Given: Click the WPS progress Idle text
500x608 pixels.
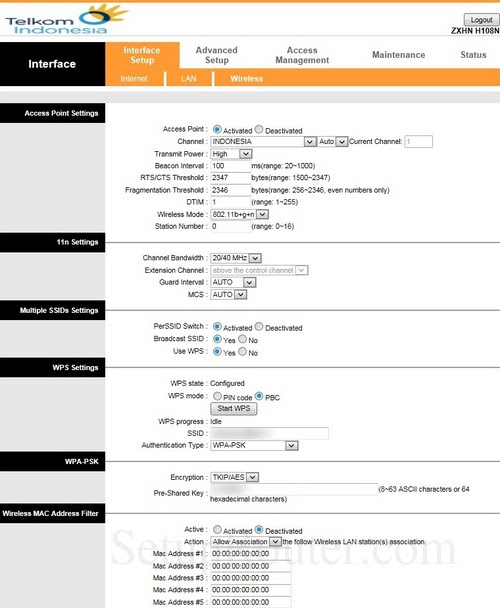Looking at the screenshot, I should 216,421.
